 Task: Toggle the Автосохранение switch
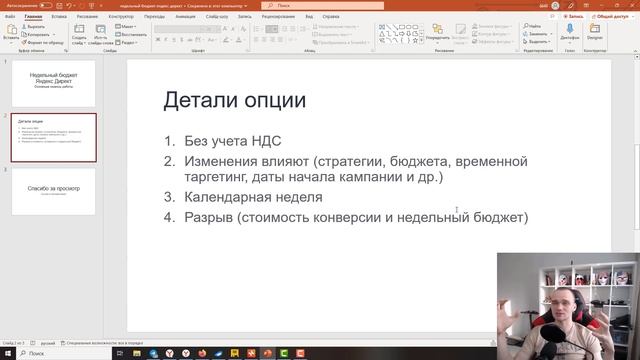coord(45,6)
